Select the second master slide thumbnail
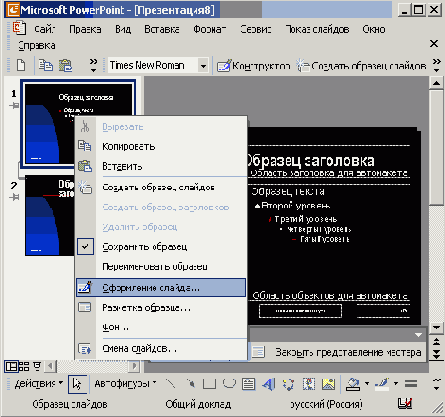Viewport: 445px width, 417px height. tap(49, 215)
